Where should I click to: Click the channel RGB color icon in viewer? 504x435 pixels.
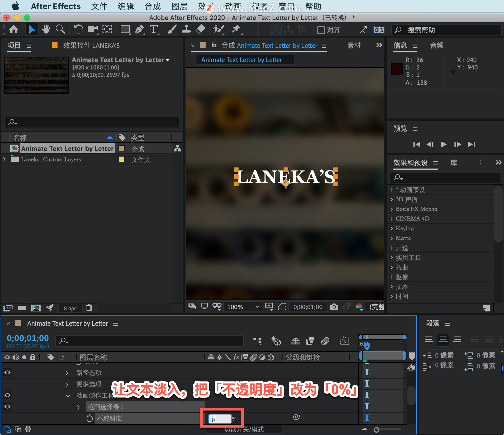[359, 307]
